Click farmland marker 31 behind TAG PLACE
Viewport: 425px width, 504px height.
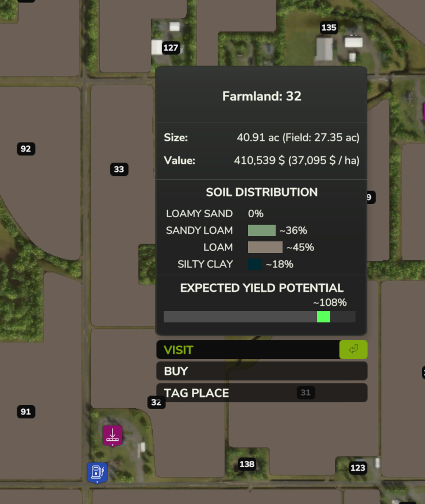(306, 393)
